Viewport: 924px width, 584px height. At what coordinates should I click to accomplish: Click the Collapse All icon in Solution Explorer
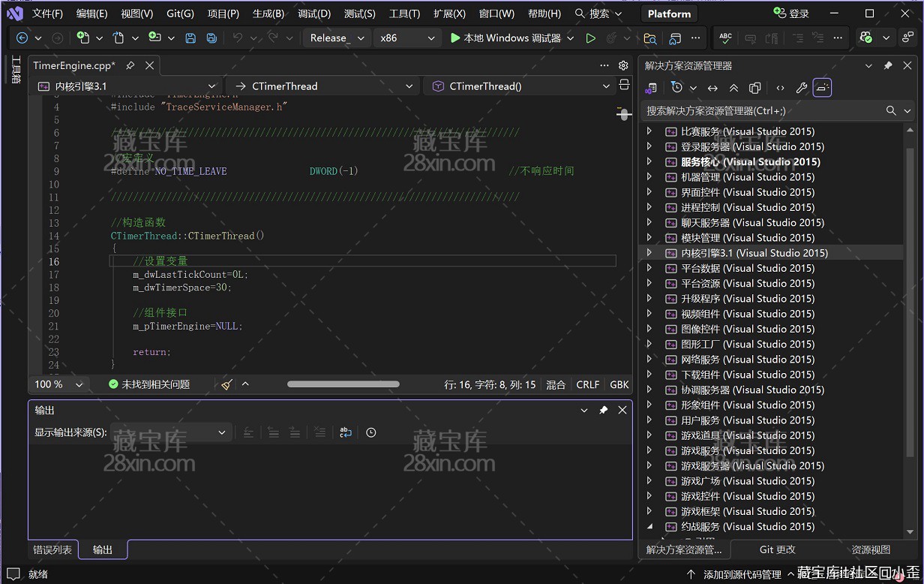click(733, 88)
